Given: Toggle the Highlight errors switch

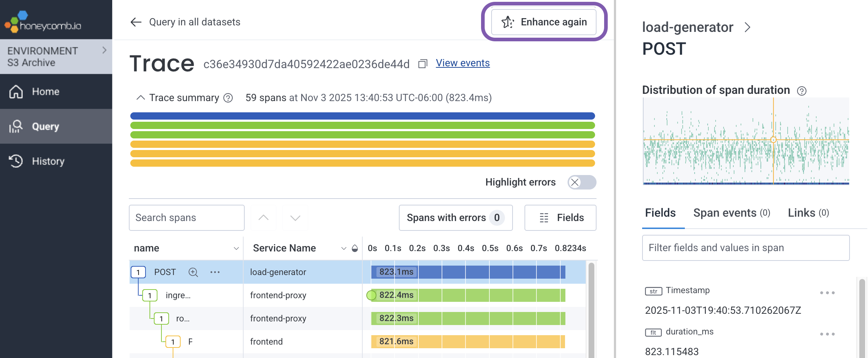Looking at the screenshot, I should tap(582, 182).
